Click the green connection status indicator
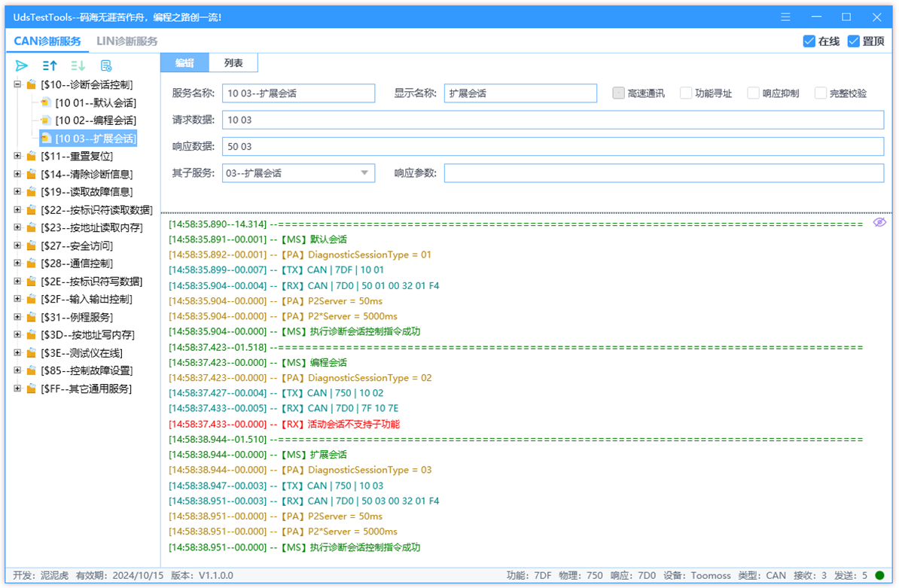The height and width of the screenshot is (588, 899). coord(879,575)
